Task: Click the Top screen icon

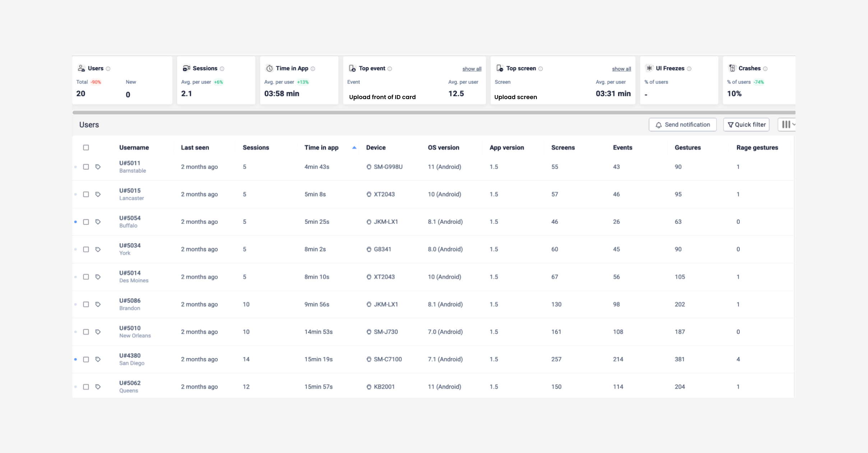Action: [x=499, y=68]
